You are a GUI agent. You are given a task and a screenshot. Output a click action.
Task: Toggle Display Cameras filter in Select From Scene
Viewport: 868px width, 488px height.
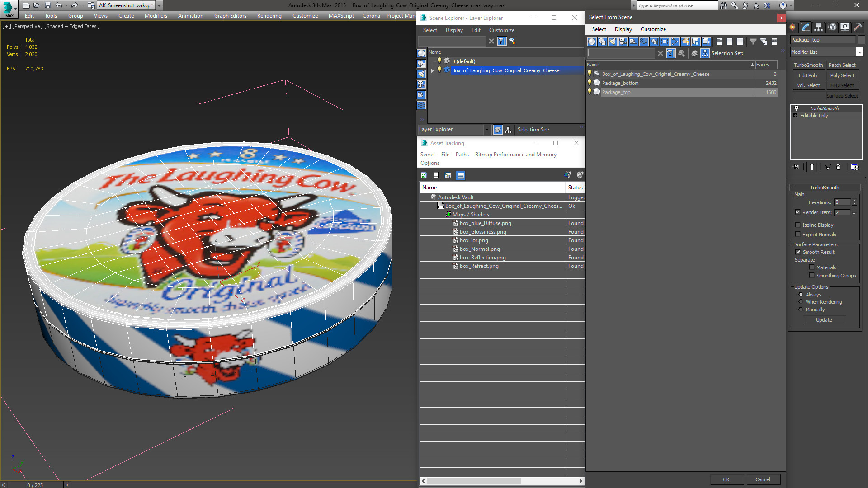623,42
